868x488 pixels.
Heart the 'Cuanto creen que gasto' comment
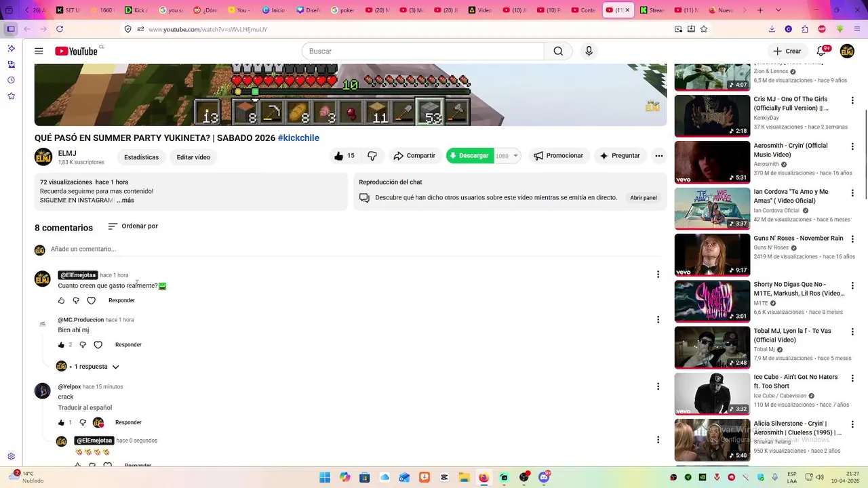91,300
